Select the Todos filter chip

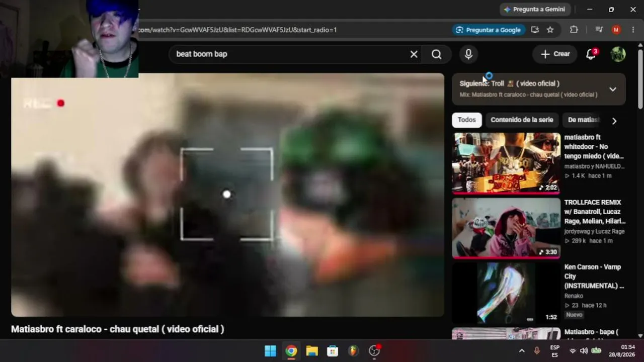point(466,120)
